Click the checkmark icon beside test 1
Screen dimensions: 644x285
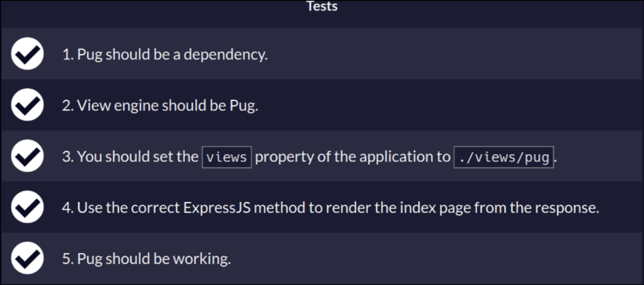pyautogui.click(x=27, y=54)
